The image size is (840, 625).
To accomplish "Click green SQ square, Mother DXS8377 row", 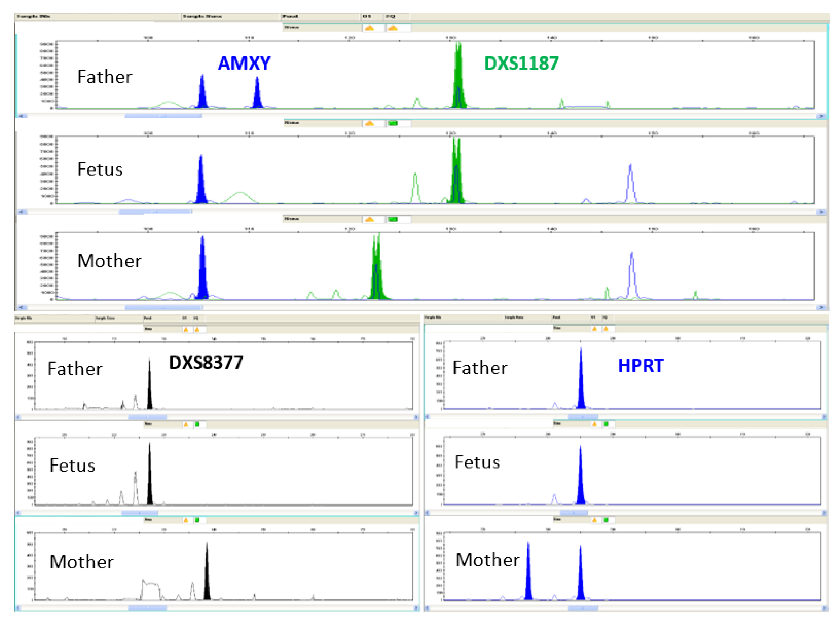I will tap(197, 520).
